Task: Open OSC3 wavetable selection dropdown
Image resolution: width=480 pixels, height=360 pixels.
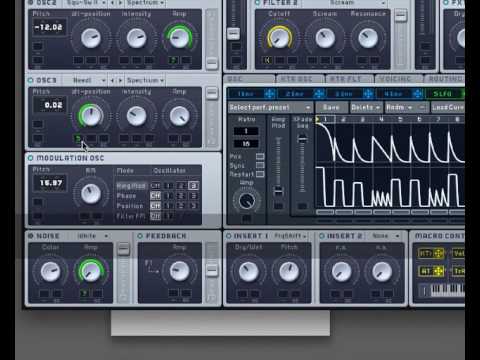Action: click(85, 80)
